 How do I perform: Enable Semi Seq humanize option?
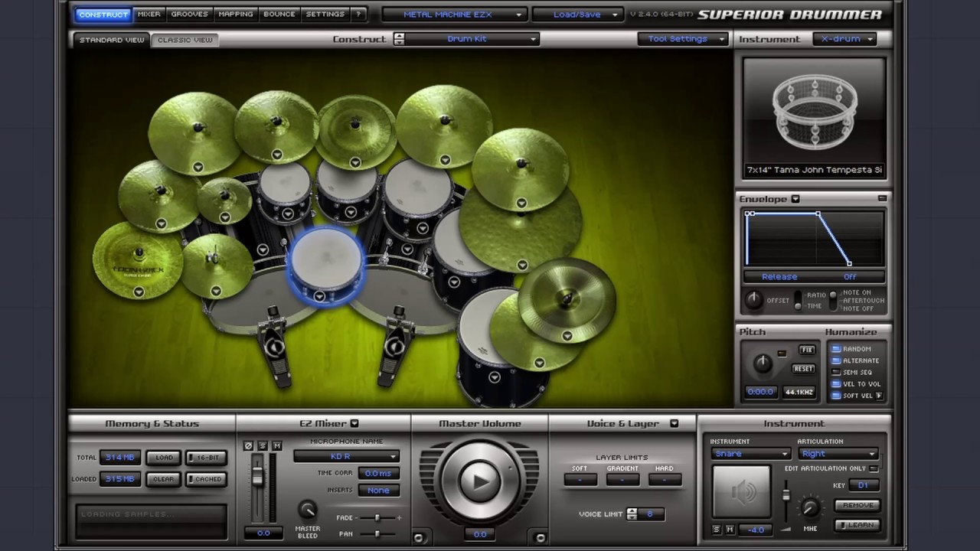(x=836, y=373)
